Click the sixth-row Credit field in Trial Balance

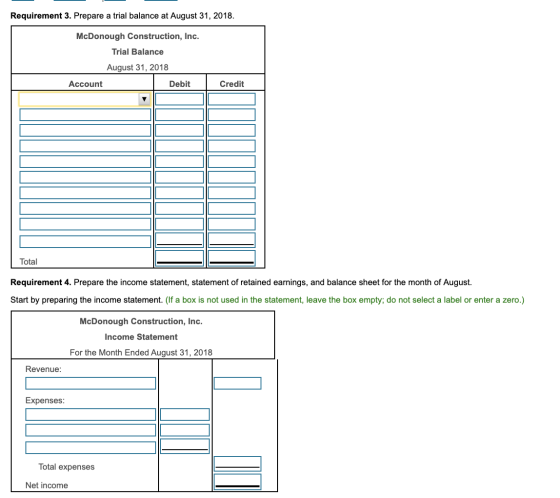[232, 177]
